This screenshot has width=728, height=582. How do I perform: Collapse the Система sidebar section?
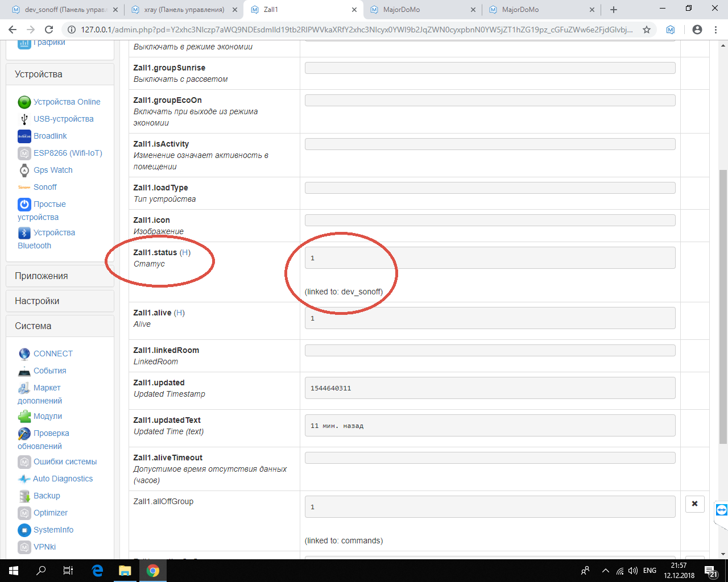coord(60,326)
